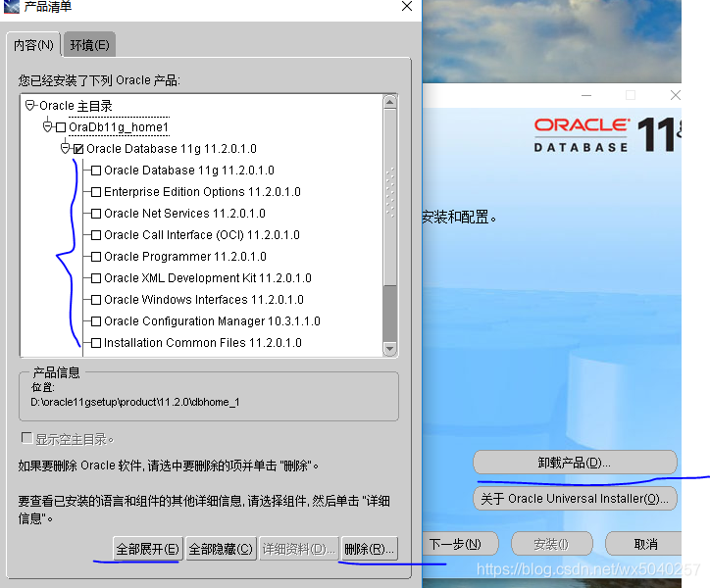This screenshot has height=588, width=710.
Task: Check Oracle Net Services 11.2.0.1.0 checkbox
Action: pyautogui.click(x=96, y=214)
